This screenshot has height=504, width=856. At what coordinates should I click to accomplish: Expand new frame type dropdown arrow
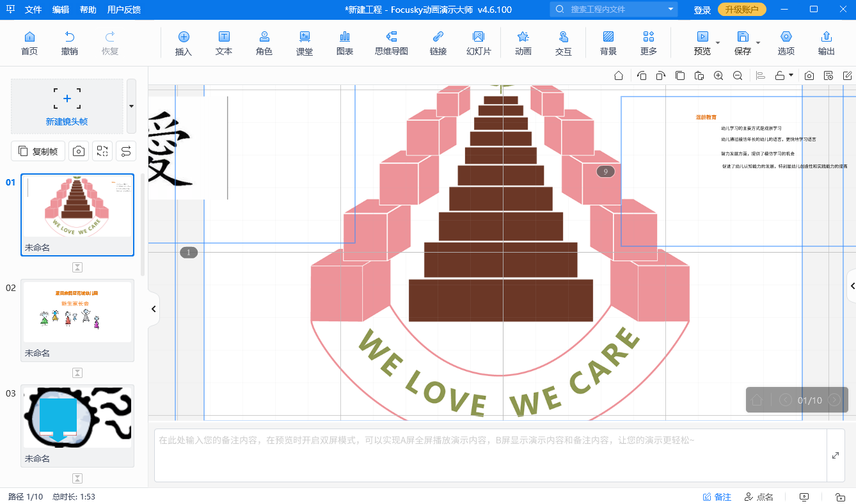pyautogui.click(x=131, y=106)
